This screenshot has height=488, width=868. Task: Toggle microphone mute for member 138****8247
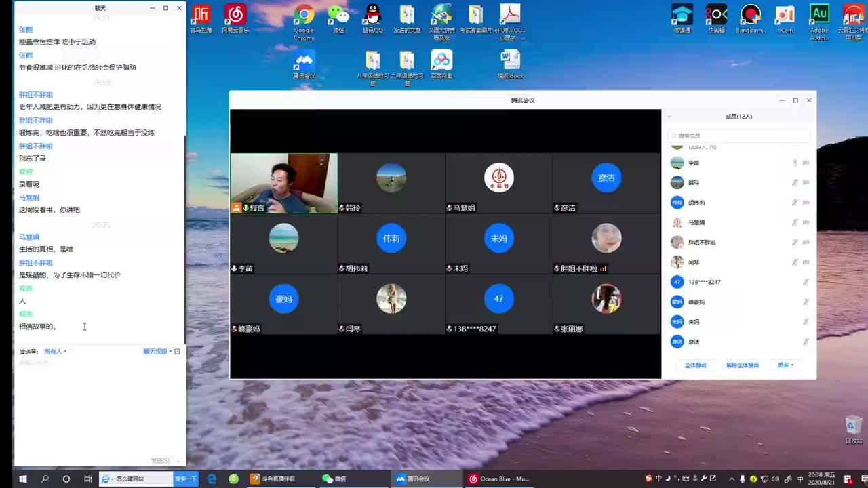(x=806, y=282)
